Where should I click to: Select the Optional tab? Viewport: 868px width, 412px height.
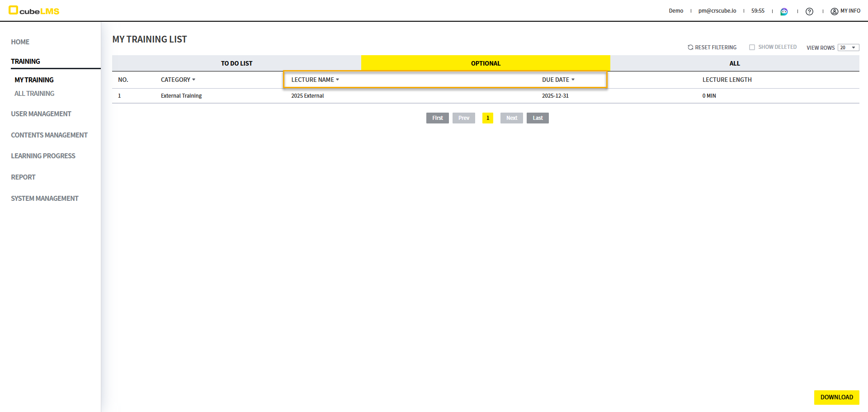(x=486, y=63)
